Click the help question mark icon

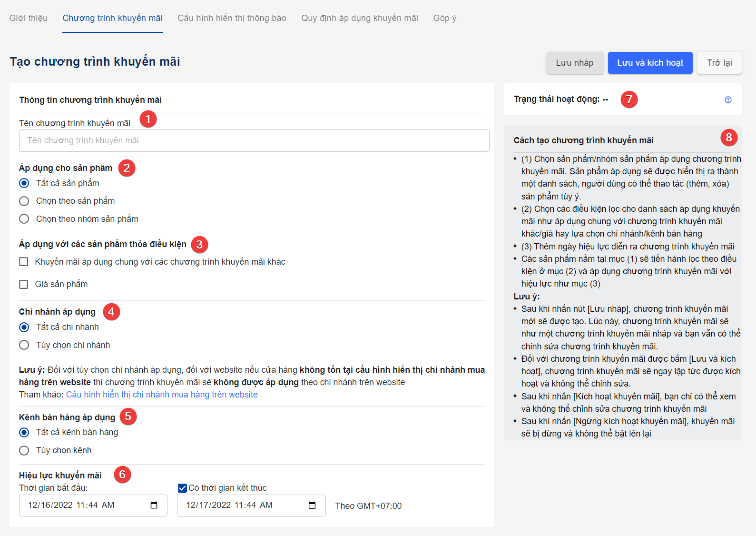pos(728,99)
